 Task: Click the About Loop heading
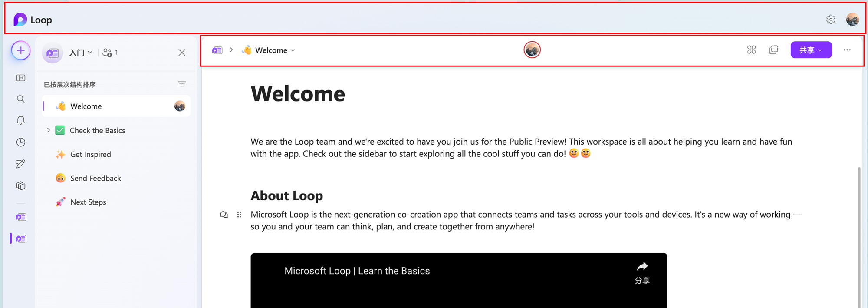[x=287, y=196]
